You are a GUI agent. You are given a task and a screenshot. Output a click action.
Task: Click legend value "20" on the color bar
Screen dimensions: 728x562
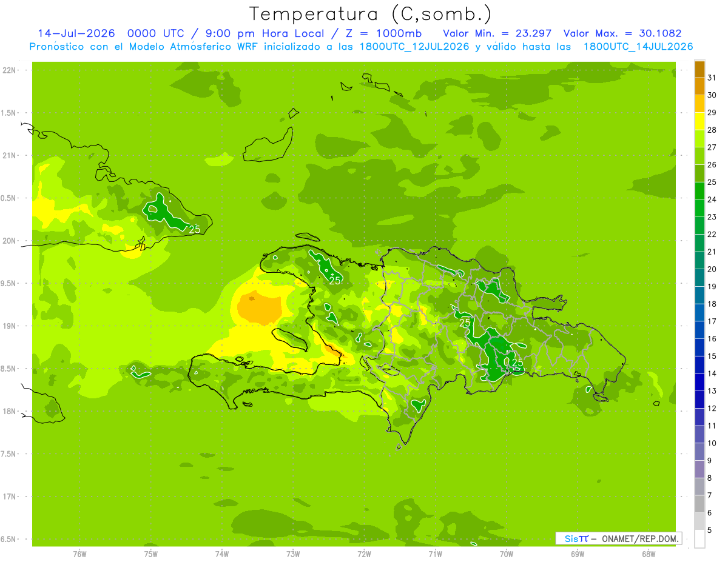[712, 269]
